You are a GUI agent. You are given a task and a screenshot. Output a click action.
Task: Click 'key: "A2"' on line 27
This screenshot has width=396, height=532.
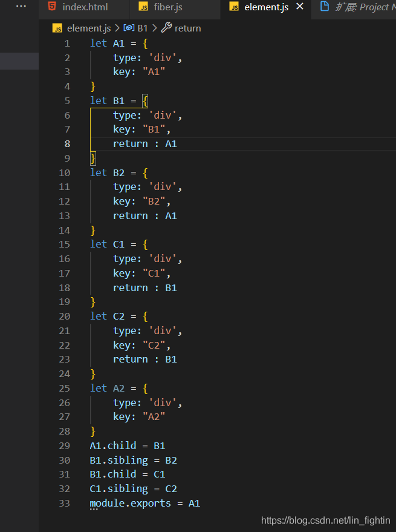tap(139, 416)
